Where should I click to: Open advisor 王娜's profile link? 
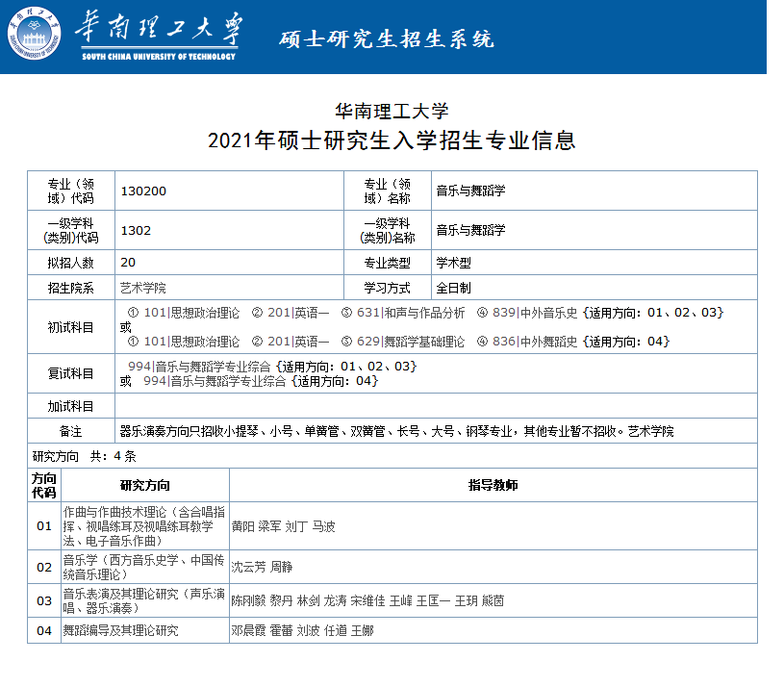click(x=362, y=631)
